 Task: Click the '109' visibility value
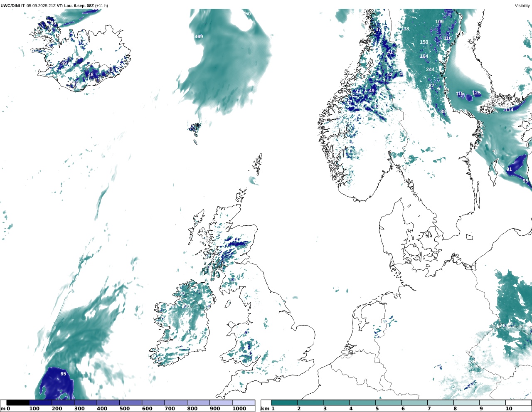(x=439, y=22)
